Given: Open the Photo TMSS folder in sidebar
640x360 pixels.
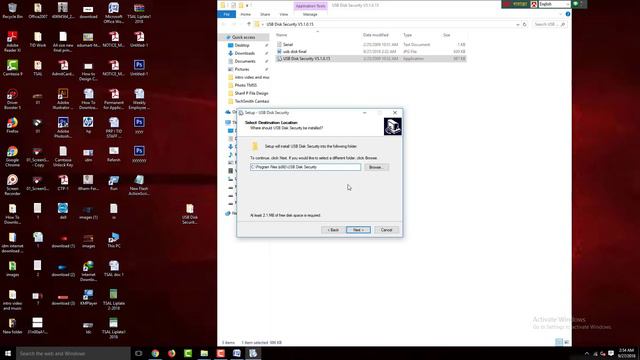Looking at the screenshot, I should [x=245, y=85].
